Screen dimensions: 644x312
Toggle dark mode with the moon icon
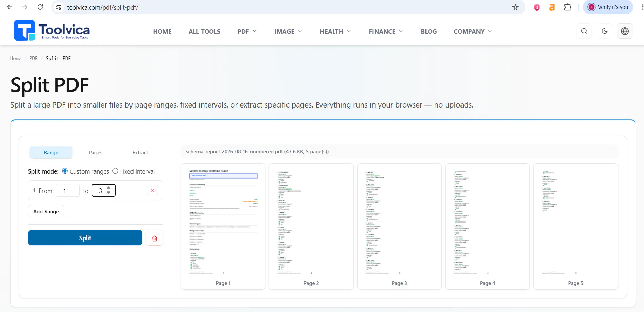point(605,31)
